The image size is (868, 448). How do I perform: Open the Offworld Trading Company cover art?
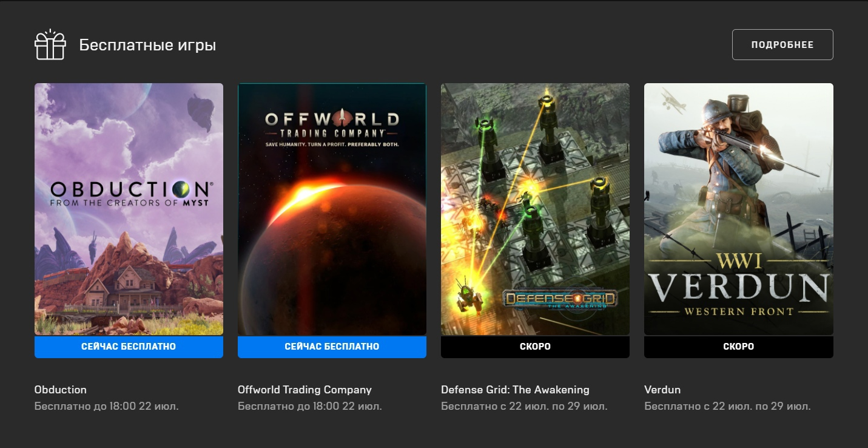click(332, 209)
